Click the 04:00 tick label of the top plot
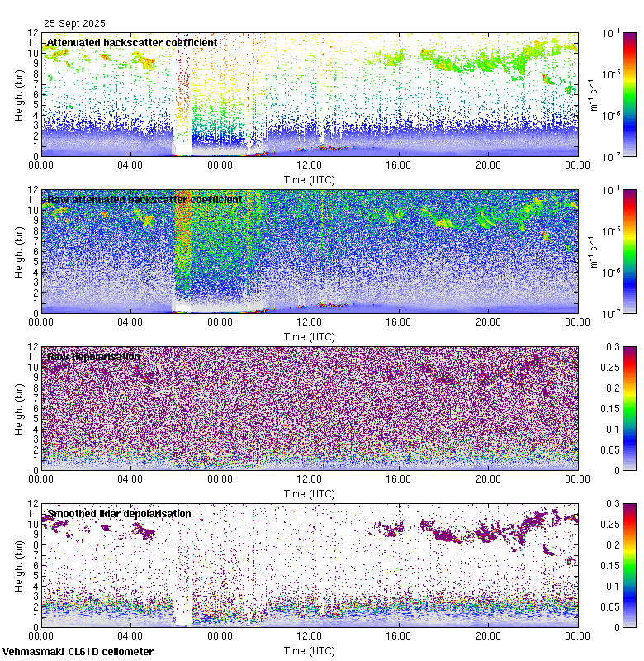Screen dimensions: 644x661 [x=130, y=165]
